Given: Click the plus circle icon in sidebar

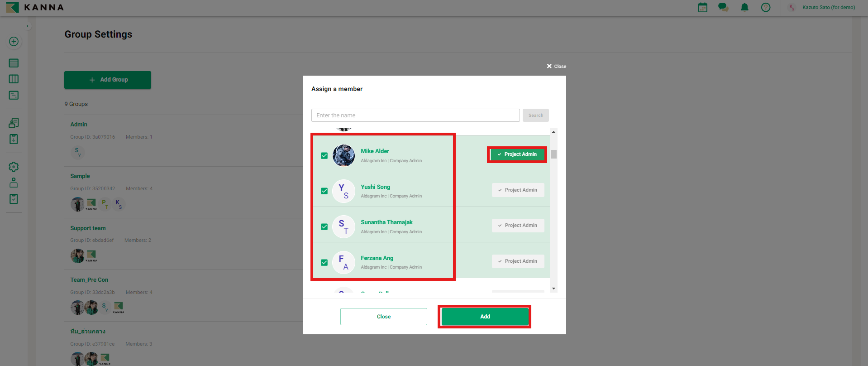Looking at the screenshot, I should click(x=14, y=42).
